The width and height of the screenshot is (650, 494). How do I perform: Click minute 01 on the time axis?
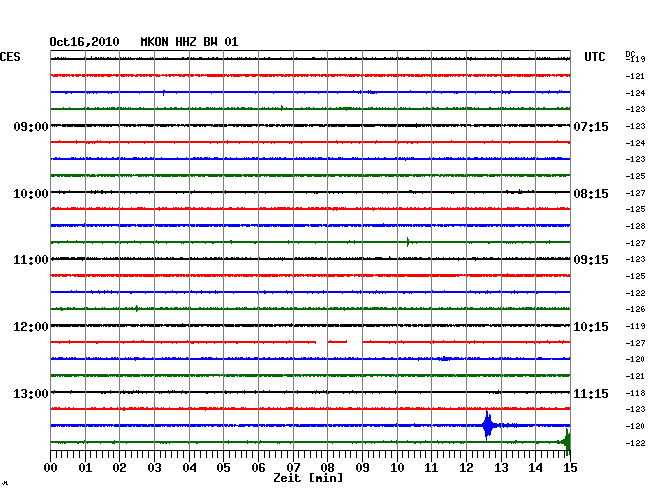point(85,468)
